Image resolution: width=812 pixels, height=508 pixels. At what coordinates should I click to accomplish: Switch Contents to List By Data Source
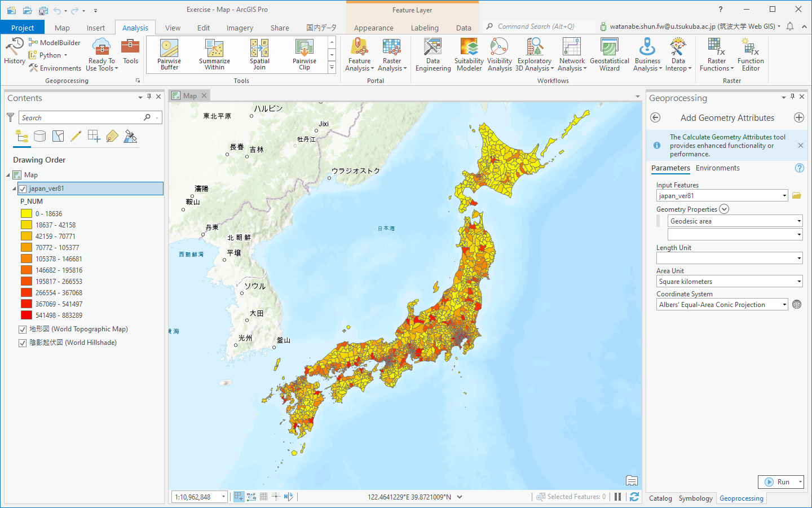pos(39,136)
